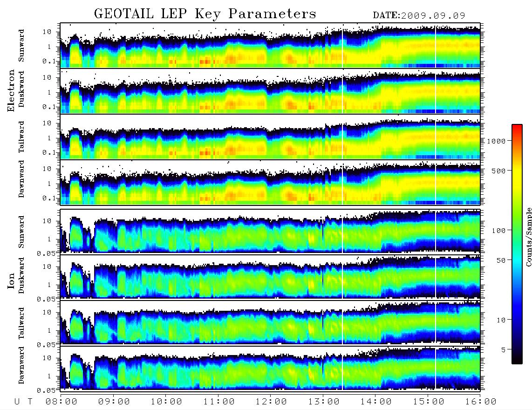Select the 'Electron' group axis label

coord(11,91)
